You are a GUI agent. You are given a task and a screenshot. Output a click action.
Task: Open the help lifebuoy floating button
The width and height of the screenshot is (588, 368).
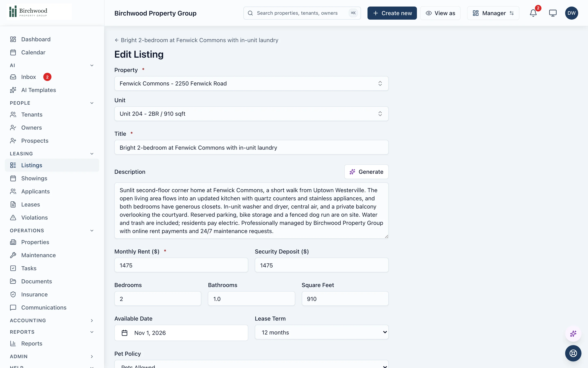[573, 353]
